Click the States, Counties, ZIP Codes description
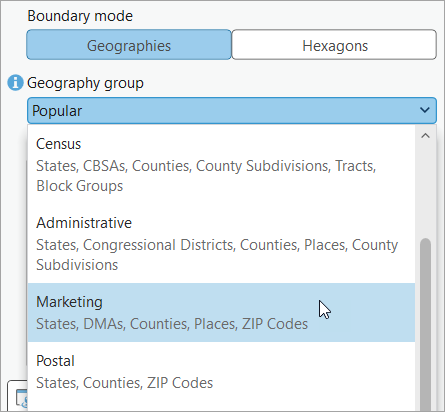The image size is (445, 412). tap(124, 383)
